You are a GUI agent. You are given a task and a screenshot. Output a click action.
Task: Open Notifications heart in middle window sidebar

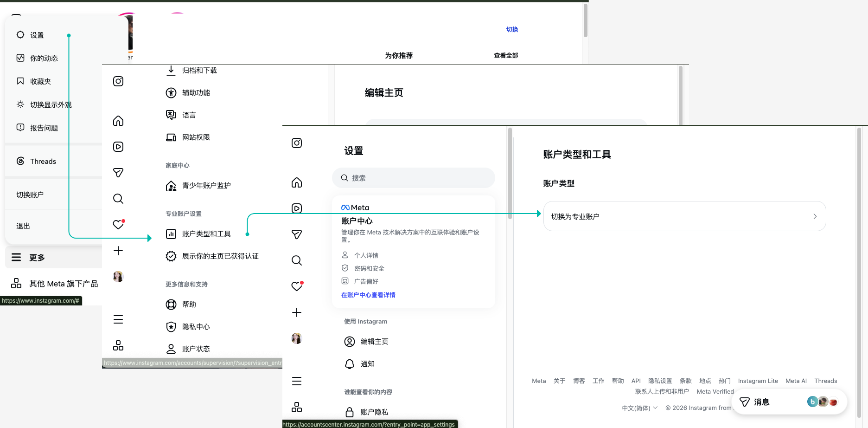(118, 225)
